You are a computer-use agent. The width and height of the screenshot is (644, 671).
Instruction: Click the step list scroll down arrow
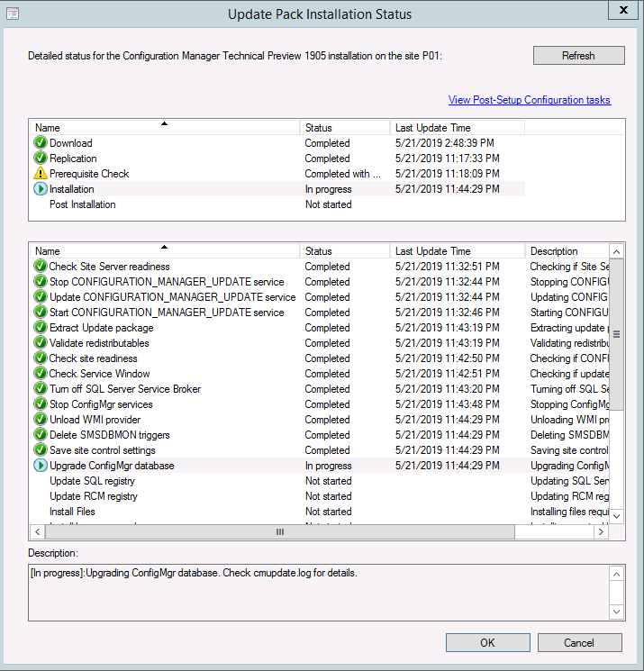tap(616, 516)
